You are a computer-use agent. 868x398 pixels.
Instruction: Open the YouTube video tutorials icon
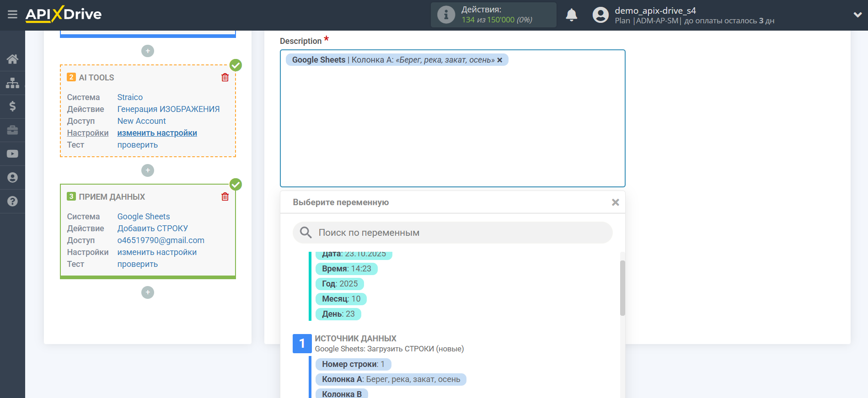pos(12,154)
